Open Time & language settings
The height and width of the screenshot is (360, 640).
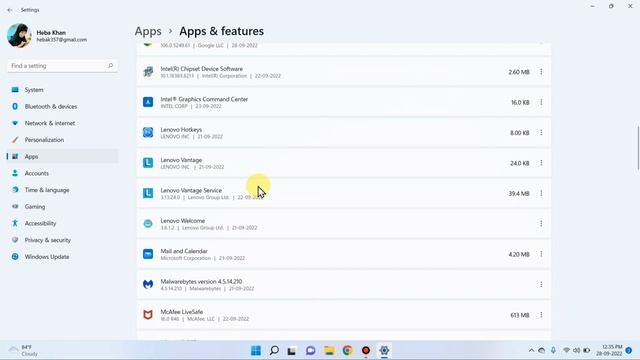point(62,190)
